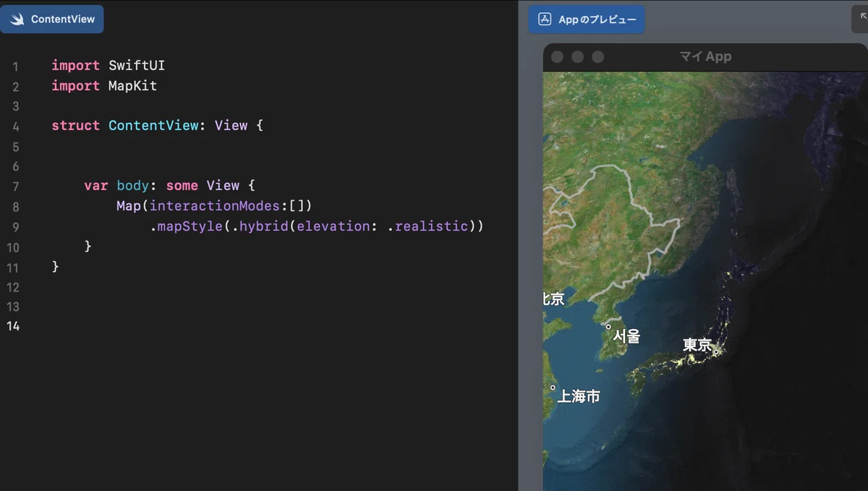
Task: Click the expand arrows button at top right
Action: (861, 19)
